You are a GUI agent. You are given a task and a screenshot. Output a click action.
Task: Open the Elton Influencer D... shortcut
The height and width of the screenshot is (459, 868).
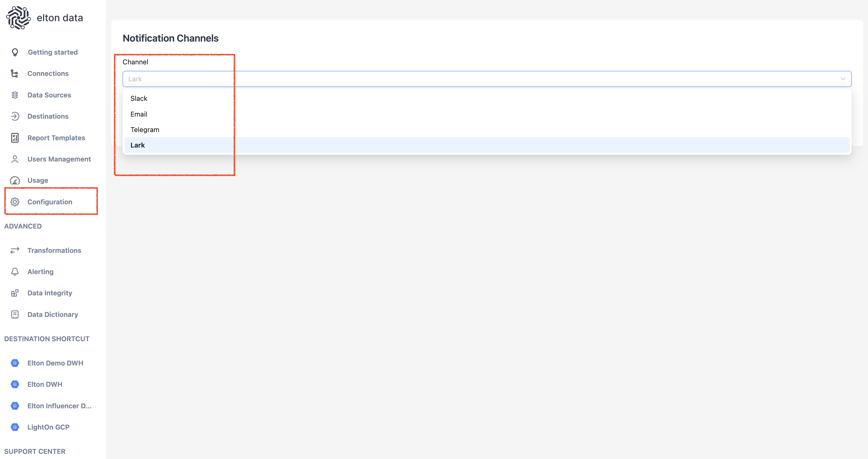59,406
